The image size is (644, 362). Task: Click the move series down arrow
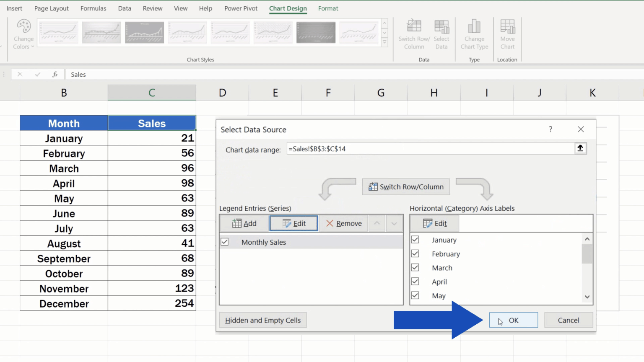pos(394,223)
